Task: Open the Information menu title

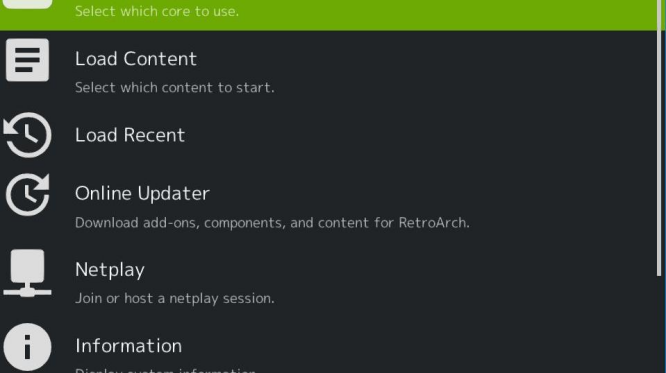Action: [129, 346]
